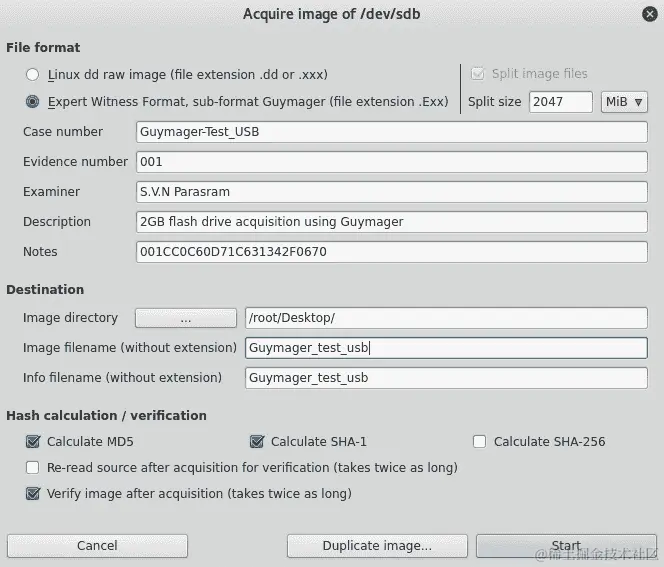664x567 pixels.
Task: Click the Hash calculation / verification heading
Action: [106, 416]
